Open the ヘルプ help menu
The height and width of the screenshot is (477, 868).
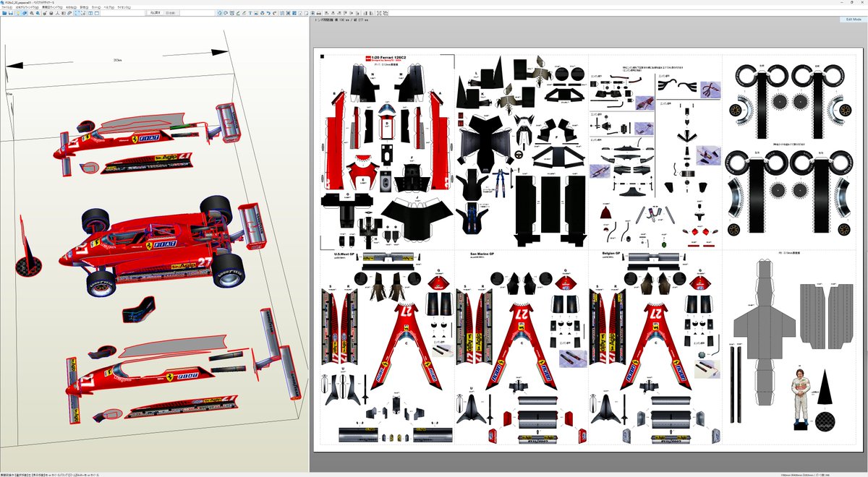pyautogui.click(x=109, y=7)
